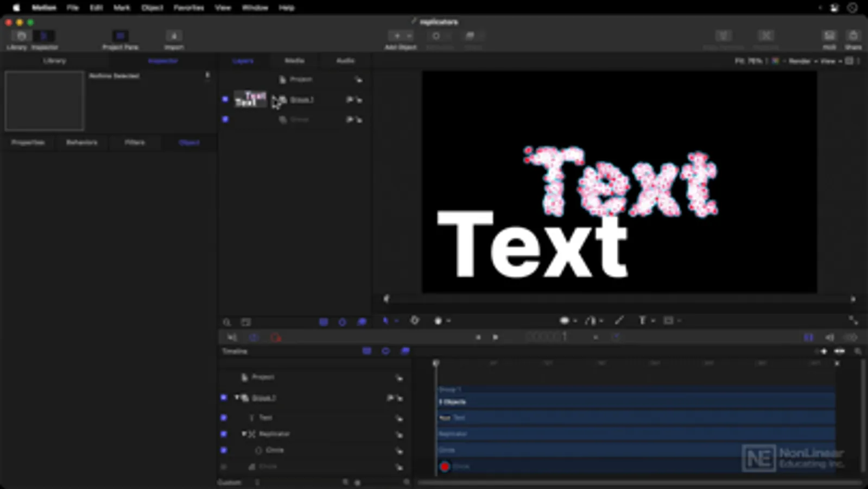Viewport: 868px width, 489px height.
Task: Switch to the Media tab
Action: [x=294, y=61]
